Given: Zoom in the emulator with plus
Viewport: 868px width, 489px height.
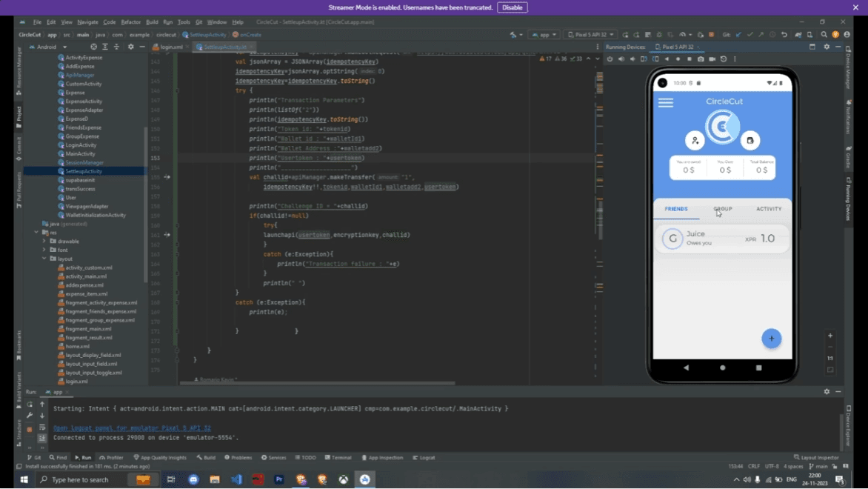Looking at the screenshot, I should (829, 336).
